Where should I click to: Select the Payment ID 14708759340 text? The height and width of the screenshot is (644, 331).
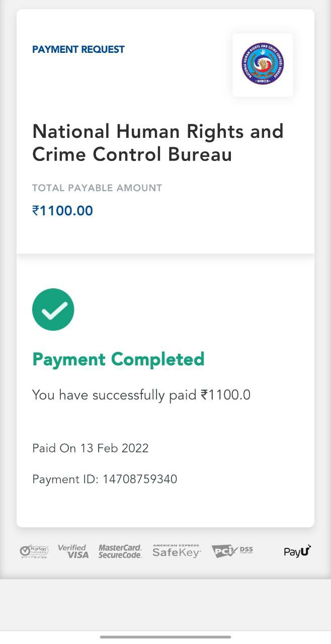[x=105, y=479]
